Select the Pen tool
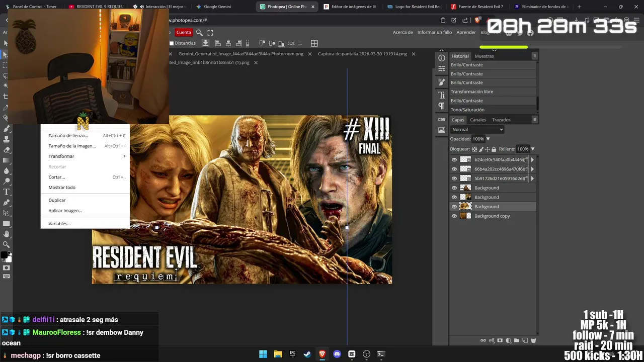The height and width of the screenshot is (362, 644). click(x=6, y=202)
